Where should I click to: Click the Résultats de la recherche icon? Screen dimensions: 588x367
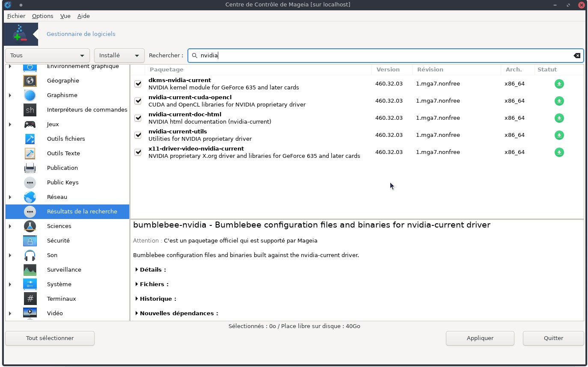coord(30,211)
